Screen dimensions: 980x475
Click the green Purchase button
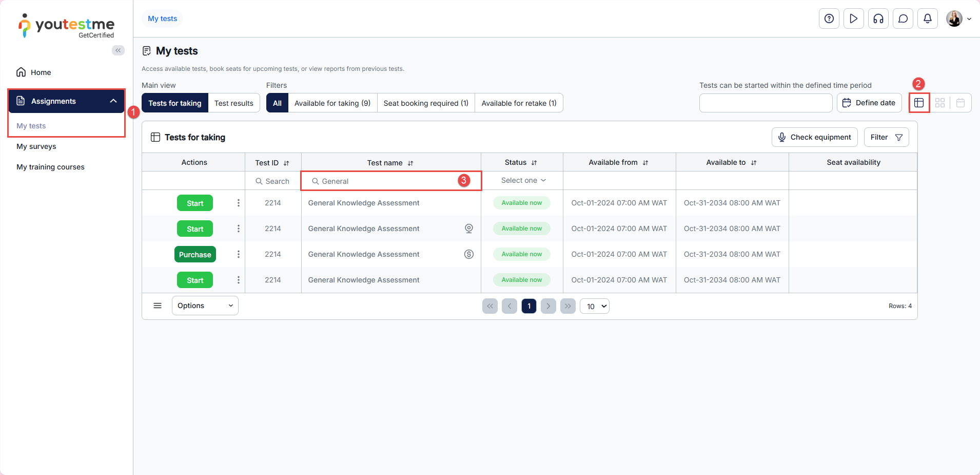click(195, 255)
